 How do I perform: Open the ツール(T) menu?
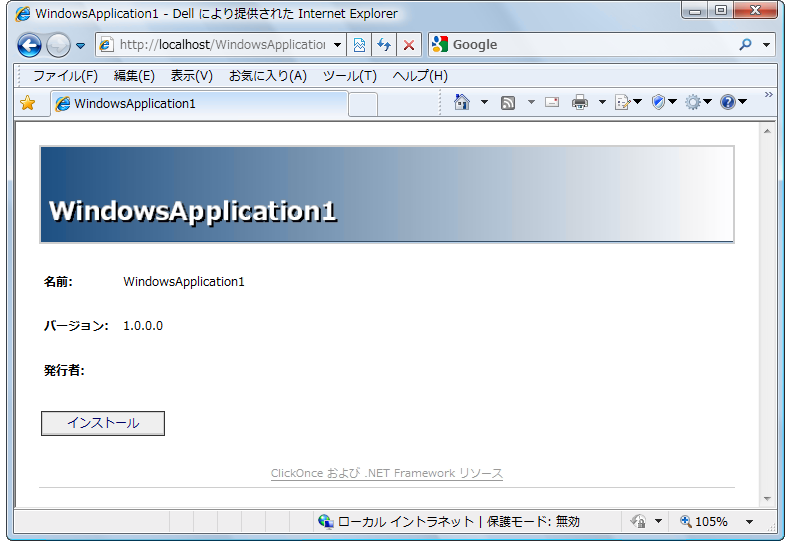350,76
